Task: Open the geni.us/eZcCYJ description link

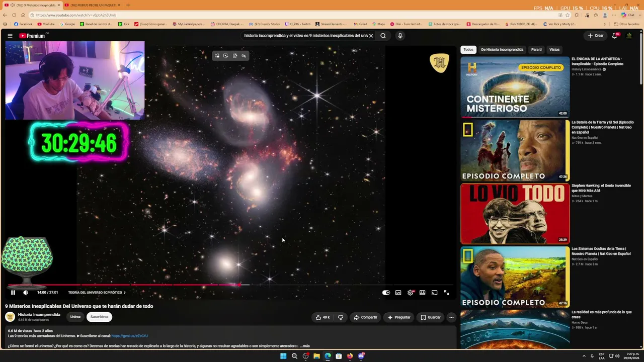Action: click(129, 336)
